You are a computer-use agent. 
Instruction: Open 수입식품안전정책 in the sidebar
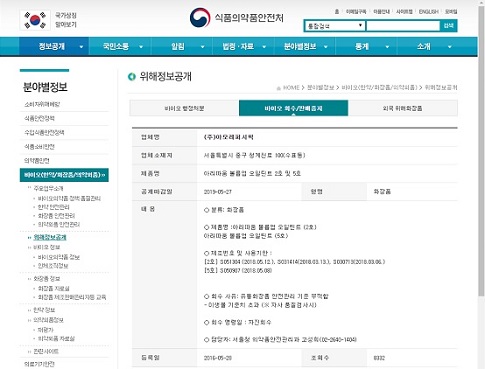click(x=44, y=133)
